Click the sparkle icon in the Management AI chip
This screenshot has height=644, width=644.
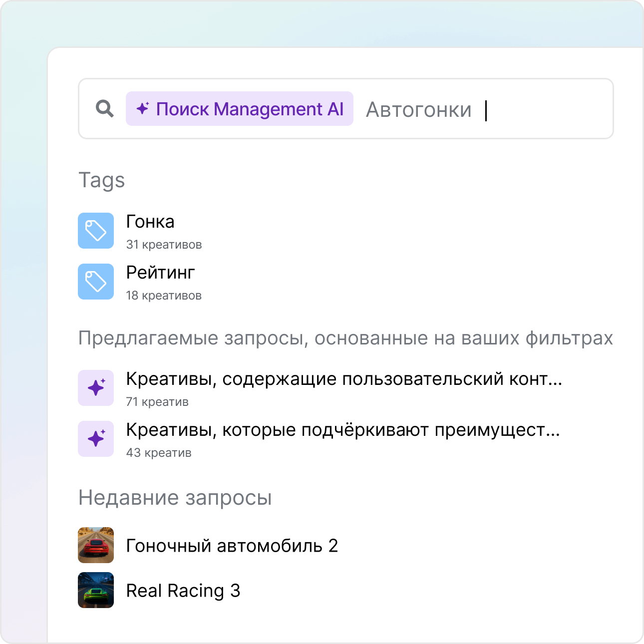[143, 108]
